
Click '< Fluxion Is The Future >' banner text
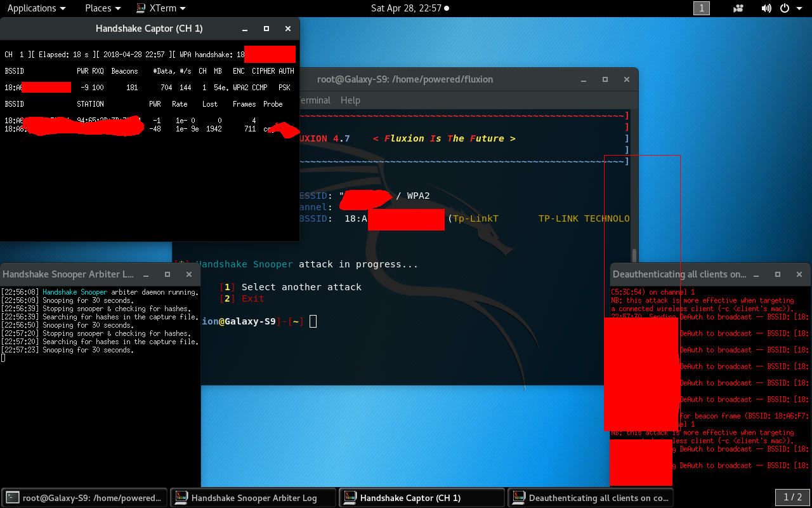444,138
